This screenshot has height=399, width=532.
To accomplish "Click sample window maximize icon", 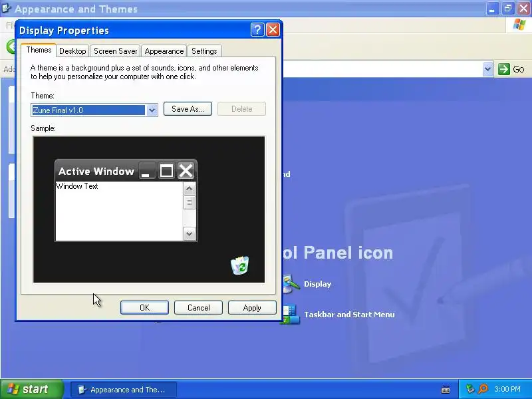I will (166, 171).
